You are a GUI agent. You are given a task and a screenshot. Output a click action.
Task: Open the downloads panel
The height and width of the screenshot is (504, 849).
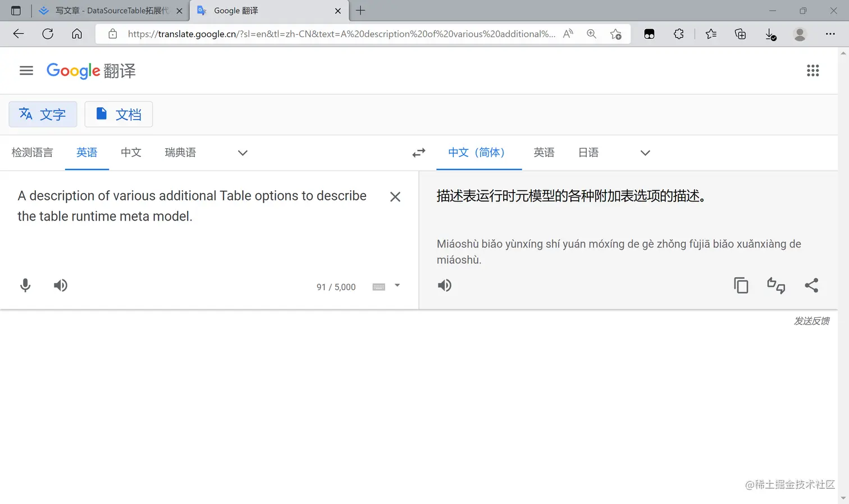click(770, 35)
